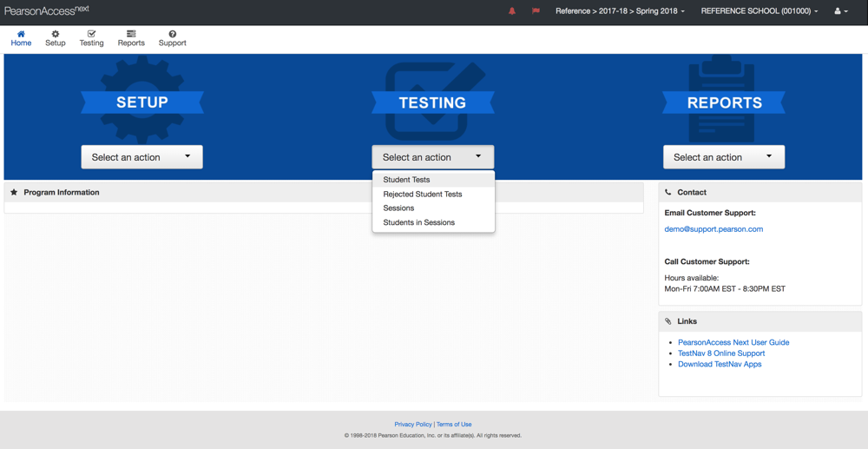Open the REFERENCE SCHOOL (001000) selector

point(759,11)
